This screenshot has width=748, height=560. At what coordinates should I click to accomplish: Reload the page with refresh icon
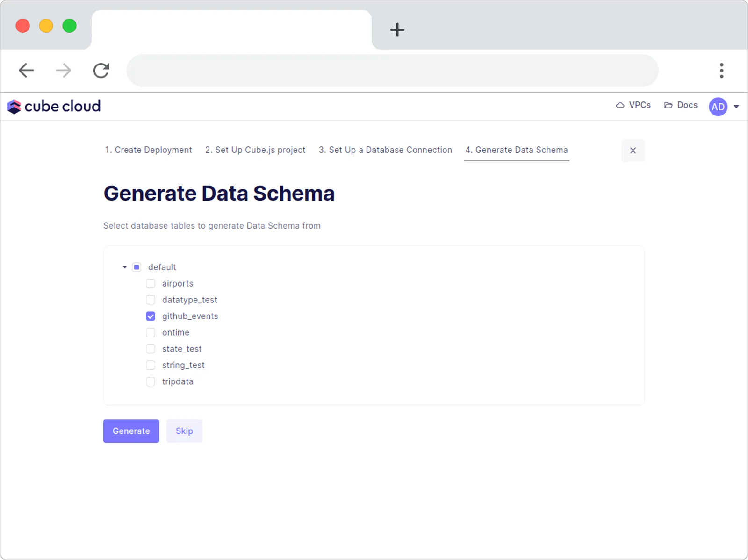[101, 71]
